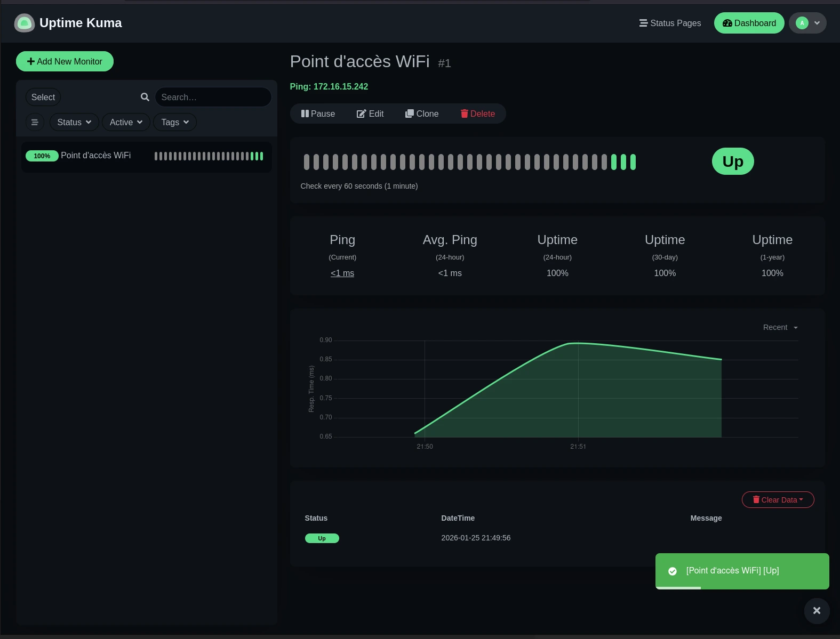The width and height of the screenshot is (840, 639).
Task: Open the user profile avatar menu
Action: pos(807,23)
